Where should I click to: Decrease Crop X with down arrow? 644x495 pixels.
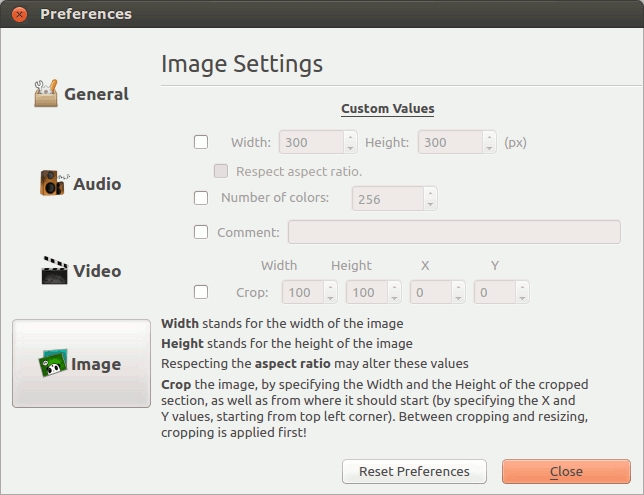(x=458, y=298)
